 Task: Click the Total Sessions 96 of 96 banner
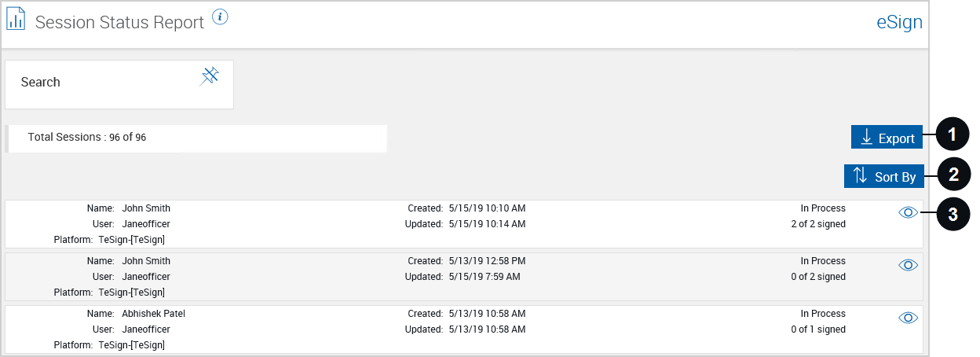point(196,138)
